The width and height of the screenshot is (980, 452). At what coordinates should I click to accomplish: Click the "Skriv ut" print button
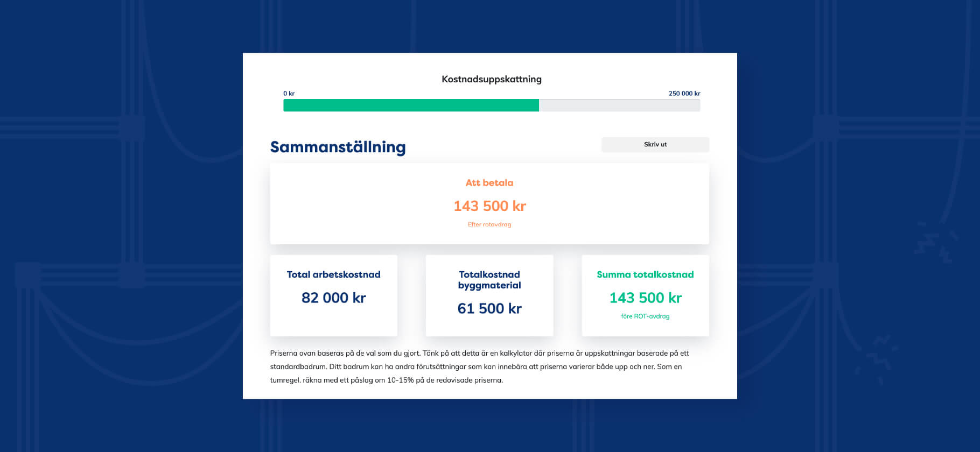[x=655, y=144]
